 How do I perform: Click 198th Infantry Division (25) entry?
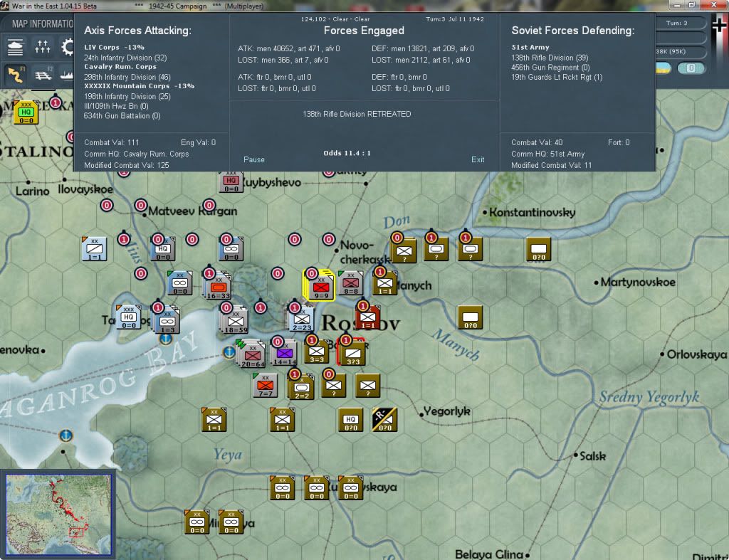click(127, 96)
